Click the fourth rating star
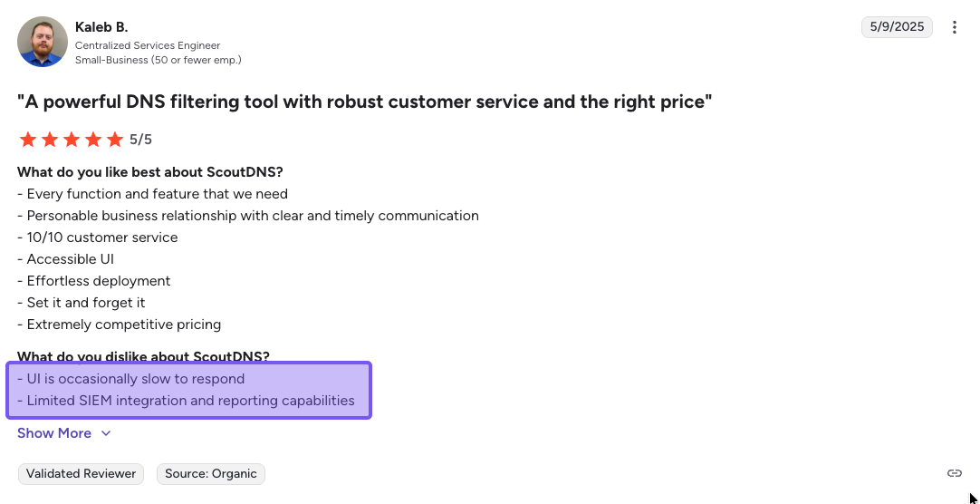The width and height of the screenshot is (980, 504). coord(93,140)
